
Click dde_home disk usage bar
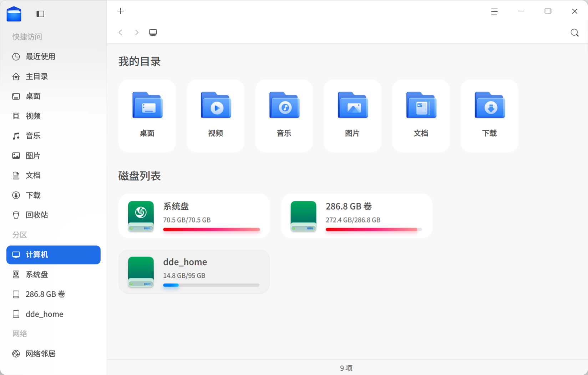pos(211,285)
